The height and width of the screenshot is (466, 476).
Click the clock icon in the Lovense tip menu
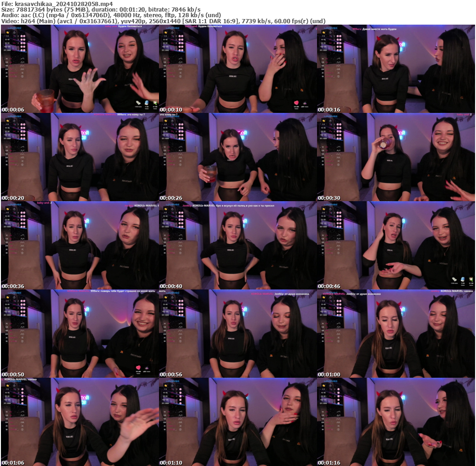pos(14,33)
